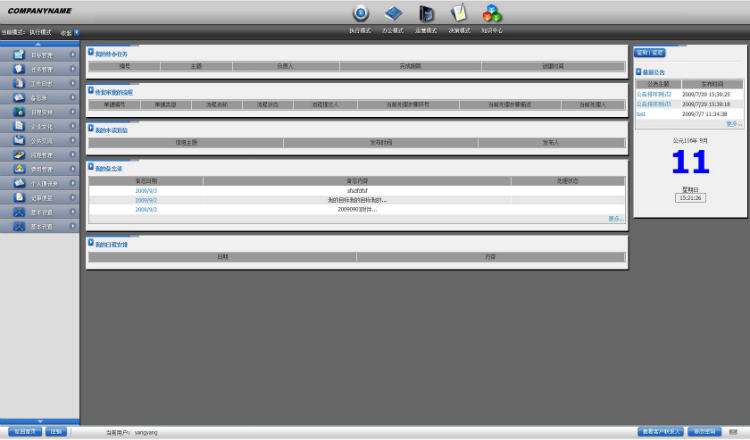Click the 15:21:26 time field
The height and width of the screenshot is (440, 750).
click(690, 198)
